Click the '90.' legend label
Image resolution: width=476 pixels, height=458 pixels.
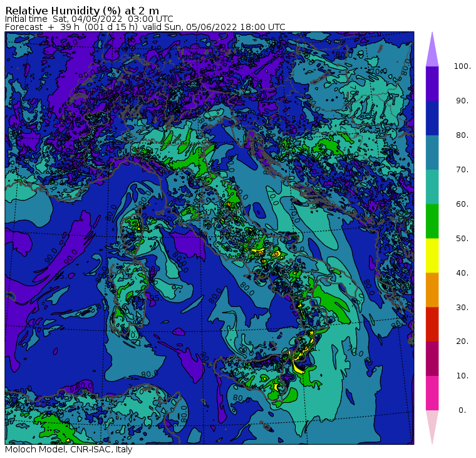[462, 101]
